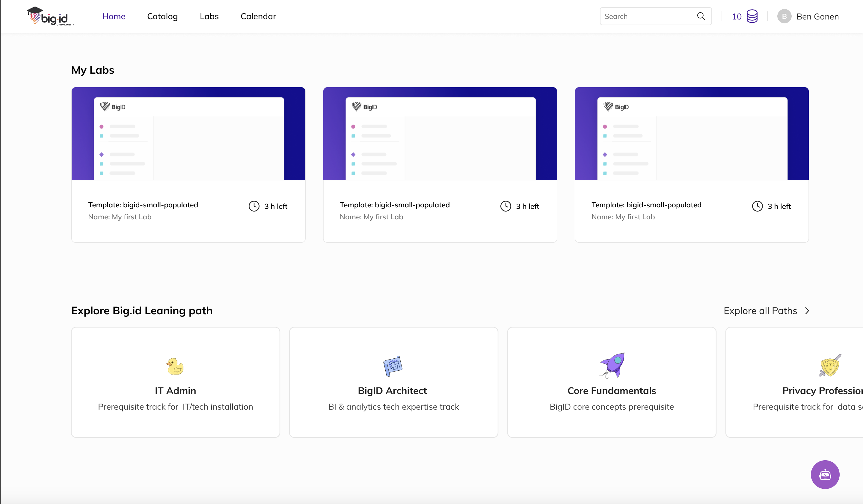Click the big.id University logo
The width and height of the screenshot is (863, 504).
(51, 16)
